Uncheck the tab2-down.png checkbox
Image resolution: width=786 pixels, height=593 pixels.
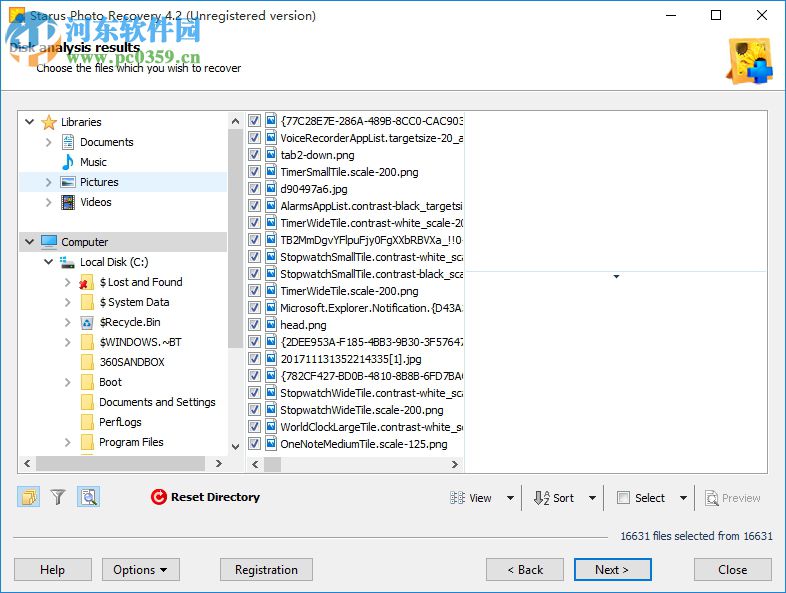point(254,154)
